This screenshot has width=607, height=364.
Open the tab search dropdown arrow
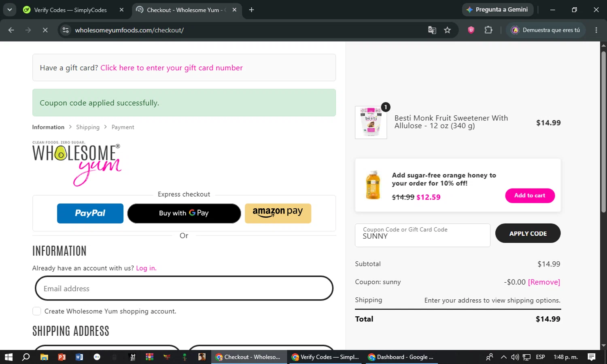click(9, 10)
